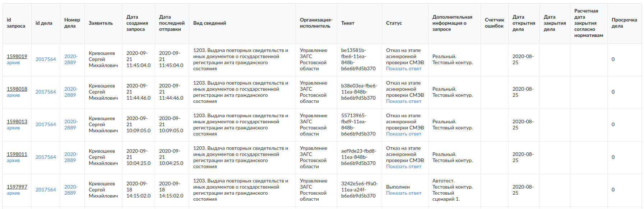Image resolution: width=644 pixels, height=209 pixels.
Task: Click 'Показать ответ' for request 1598019
Action: point(404,69)
